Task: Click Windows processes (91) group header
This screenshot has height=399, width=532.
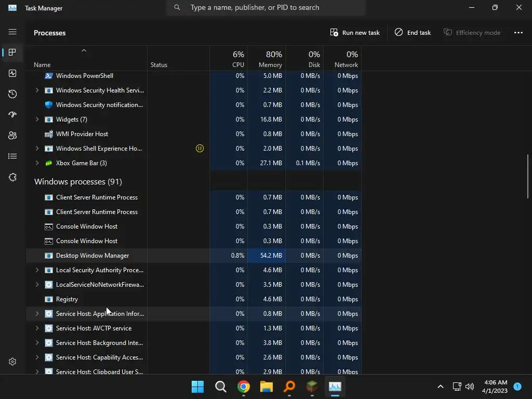Action: (x=78, y=182)
